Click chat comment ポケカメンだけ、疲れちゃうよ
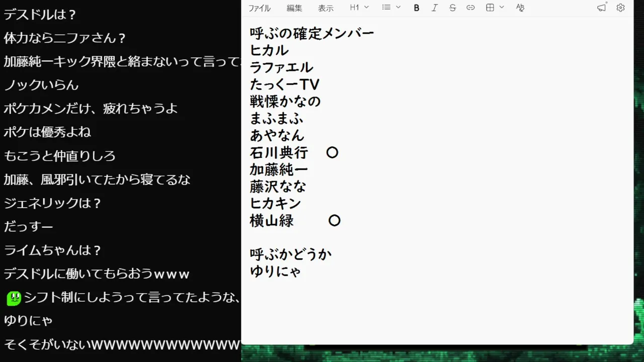 [x=91, y=109]
